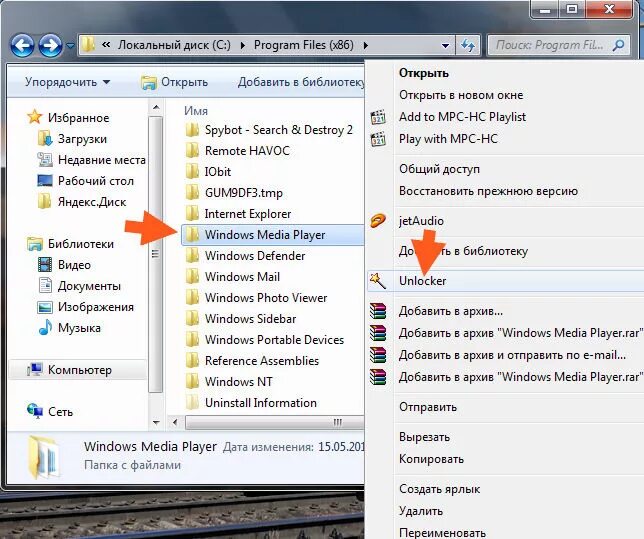Click Program Files (x86) breadcrumb segment
This screenshot has height=539, width=644.
point(304,45)
